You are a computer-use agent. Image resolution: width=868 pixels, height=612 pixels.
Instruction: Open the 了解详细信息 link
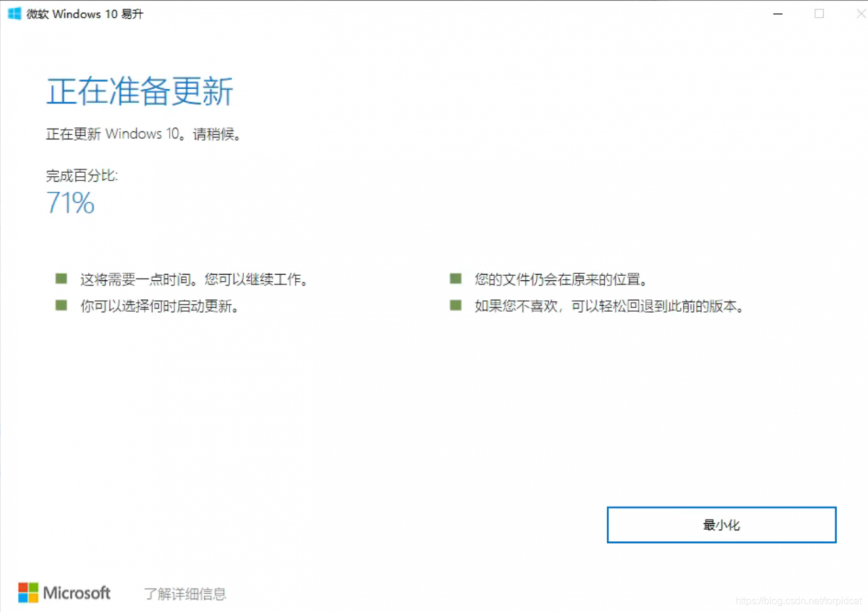click(x=185, y=594)
